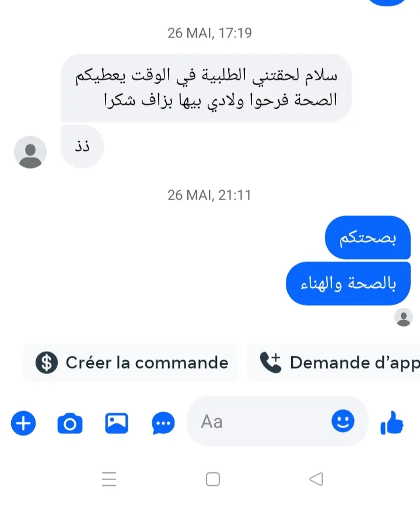Click the Créer la commande button
This screenshot has width=420, height=505.
[131, 363]
